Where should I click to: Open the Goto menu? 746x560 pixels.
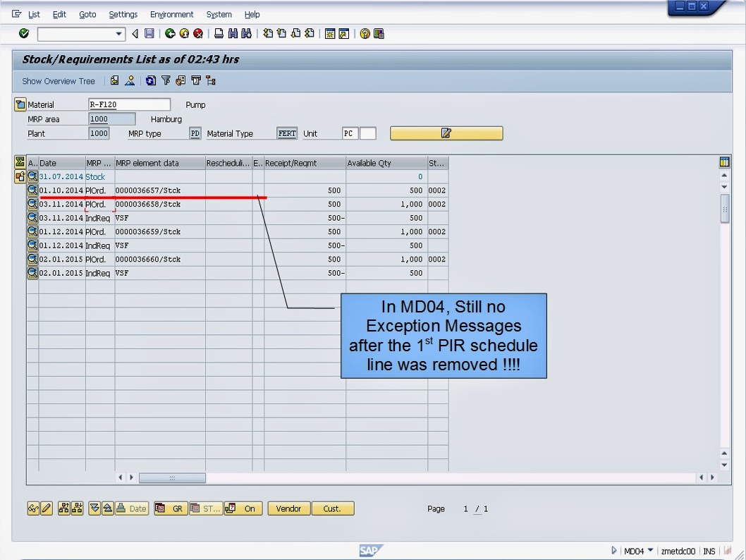(87, 14)
